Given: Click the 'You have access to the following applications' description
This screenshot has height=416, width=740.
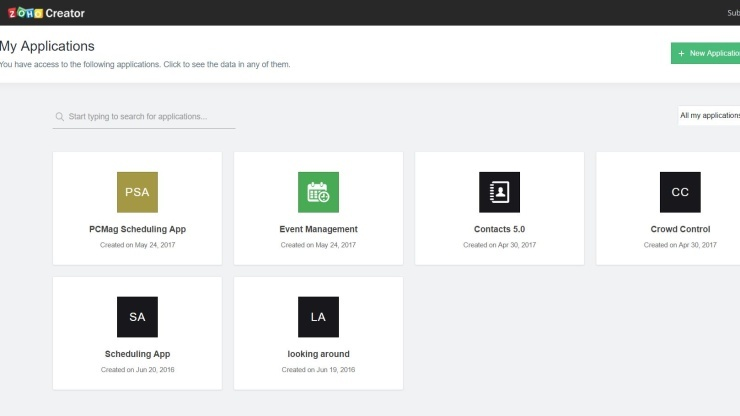Looking at the screenshot, I should tap(145, 64).
